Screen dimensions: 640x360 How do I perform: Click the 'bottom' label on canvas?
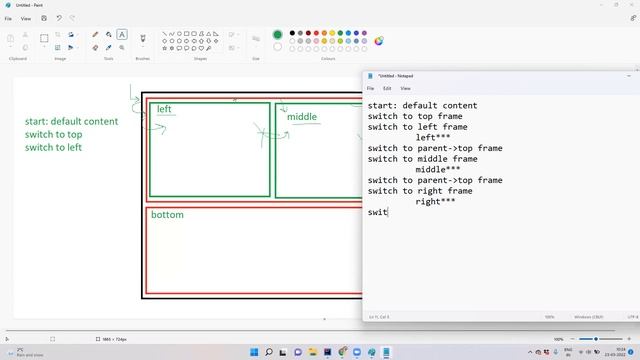coord(167,215)
